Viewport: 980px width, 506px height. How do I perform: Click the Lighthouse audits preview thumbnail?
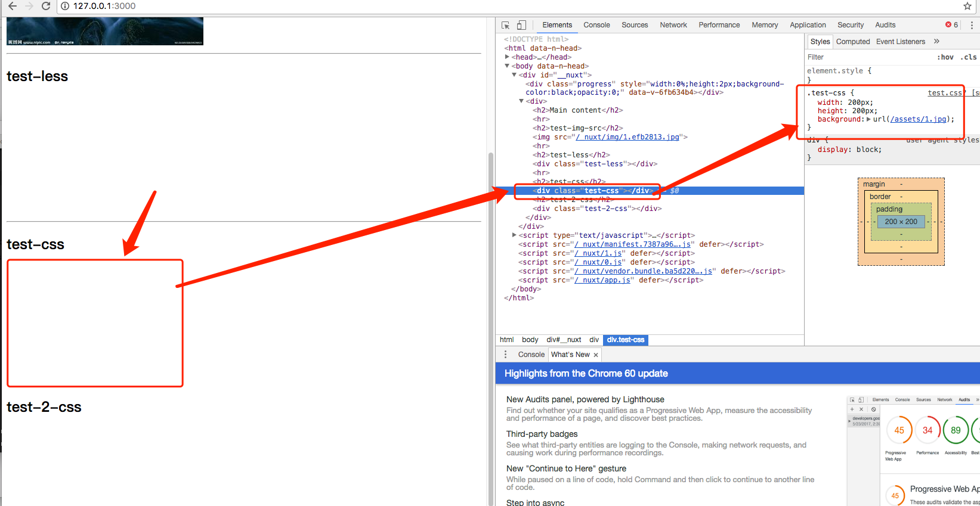pos(913,451)
